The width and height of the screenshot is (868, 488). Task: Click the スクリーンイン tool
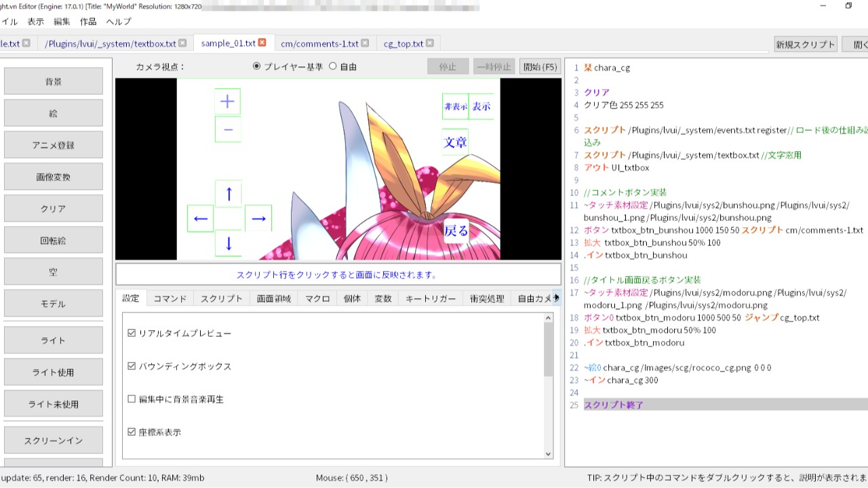click(x=54, y=439)
